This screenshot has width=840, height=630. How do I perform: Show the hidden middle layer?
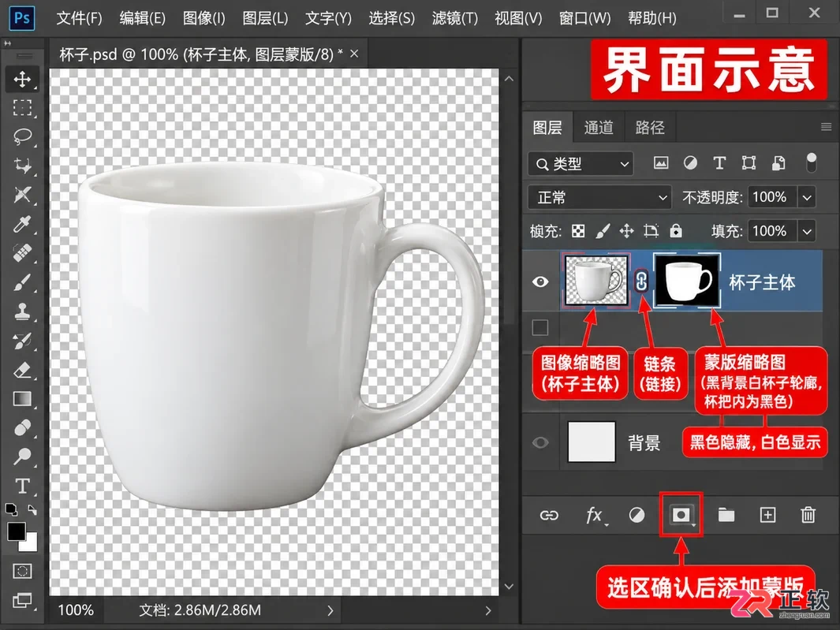(x=540, y=327)
